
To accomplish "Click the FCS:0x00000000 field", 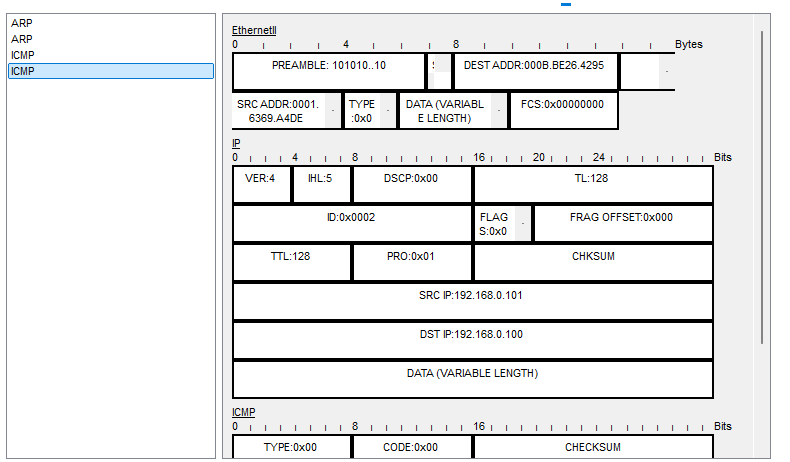I will tap(562, 104).
